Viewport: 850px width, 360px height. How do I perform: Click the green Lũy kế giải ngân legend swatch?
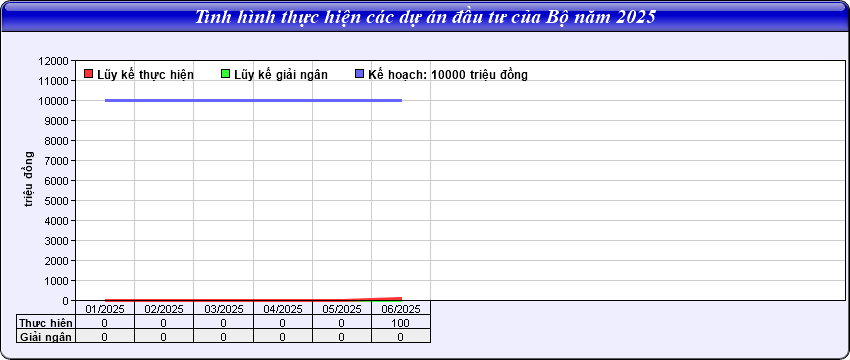(226, 74)
